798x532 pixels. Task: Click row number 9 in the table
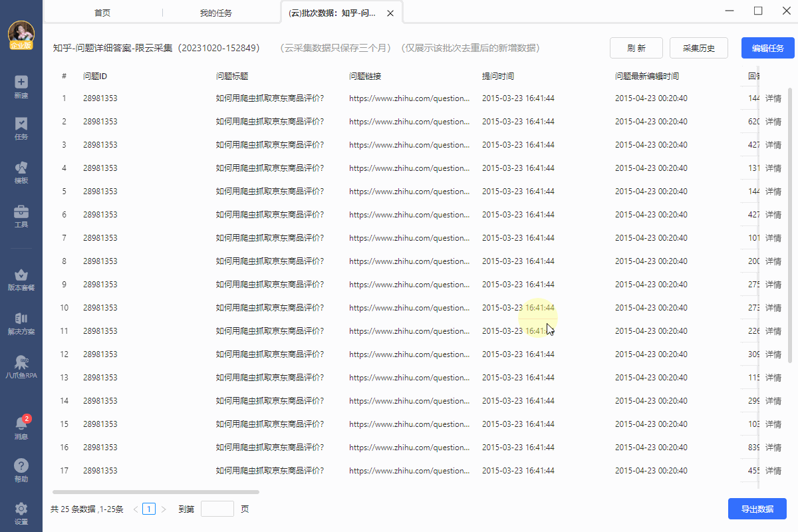point(65,285)
